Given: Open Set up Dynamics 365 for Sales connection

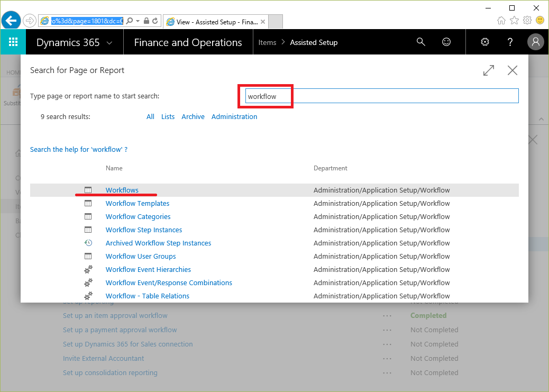Looking at the screenshot, I should tap(128, 344).
